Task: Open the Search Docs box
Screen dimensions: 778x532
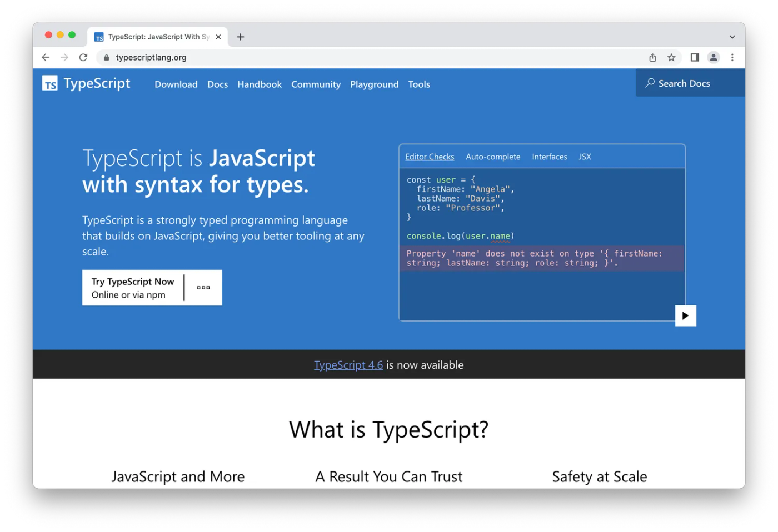Action: [683, 83]
